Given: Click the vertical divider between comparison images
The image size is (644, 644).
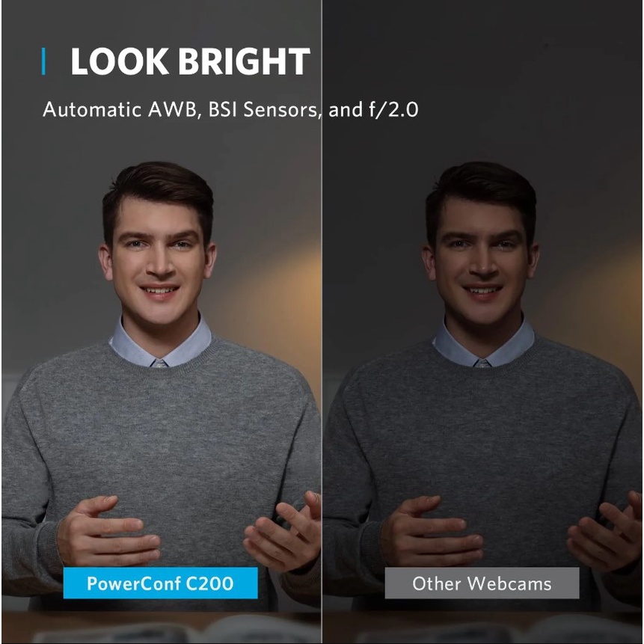Looking at the screenshot, I should tap(322, 322).
